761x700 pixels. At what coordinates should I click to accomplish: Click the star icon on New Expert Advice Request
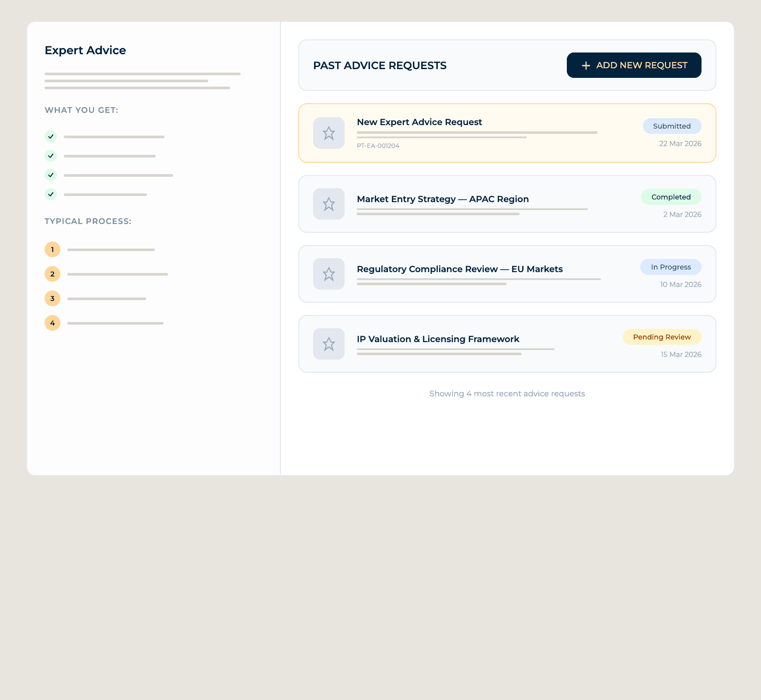pyautogui.click(x=328, y=133)
